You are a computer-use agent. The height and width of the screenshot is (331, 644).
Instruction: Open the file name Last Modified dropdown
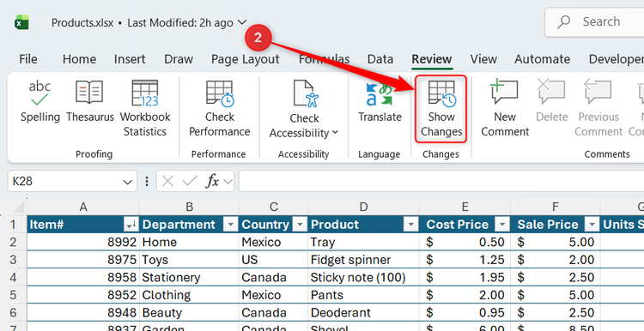[x=243, y=21]
